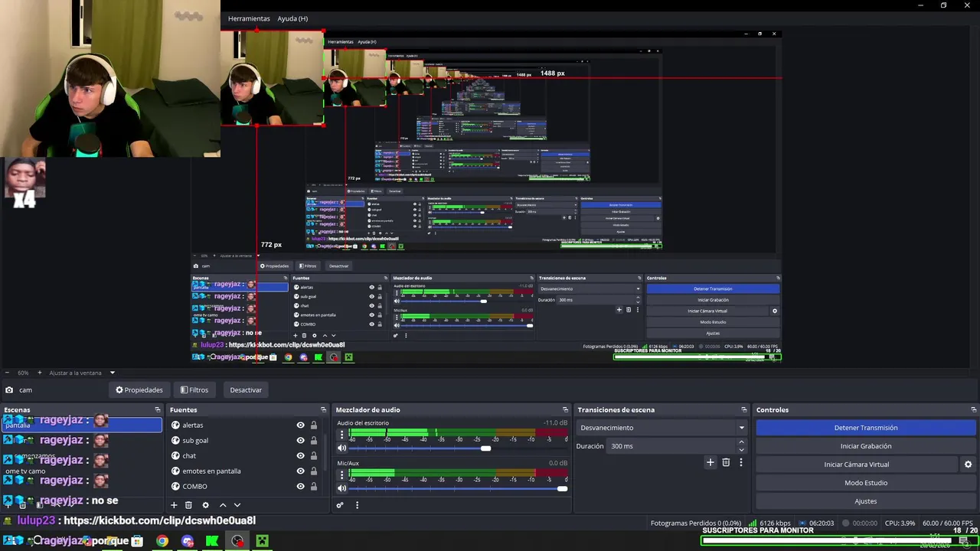This screenshot has width=980, height=551.
Task: Mute Audio del escritorio speaker
Action: pos(342,448)
